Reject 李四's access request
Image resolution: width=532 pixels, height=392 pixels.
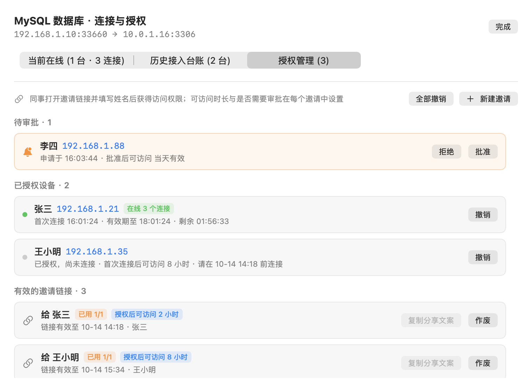click(x=446, y=152)
